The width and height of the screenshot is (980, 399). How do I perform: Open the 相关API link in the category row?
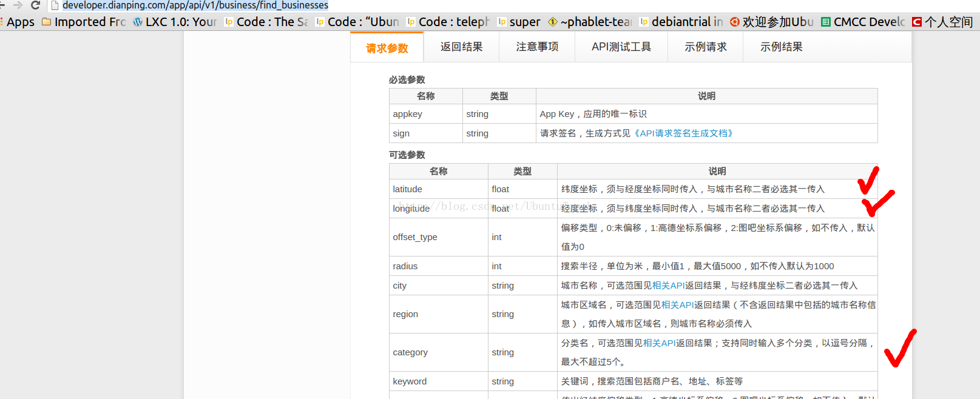tap(660, 343)
